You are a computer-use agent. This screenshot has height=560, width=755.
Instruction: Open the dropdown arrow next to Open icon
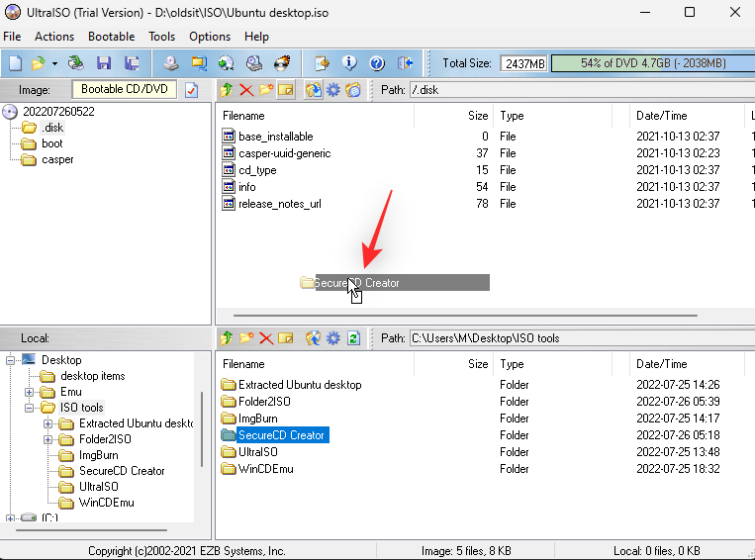(54, 63)
